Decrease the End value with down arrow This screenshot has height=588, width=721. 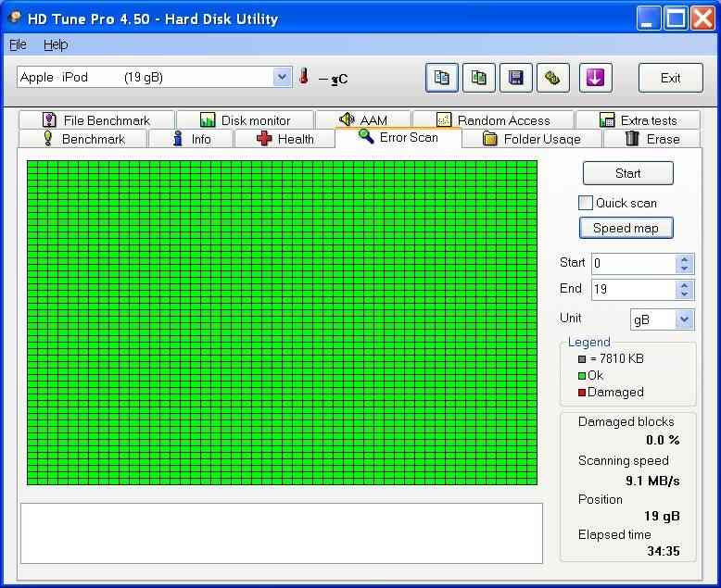pyautogui.click(x=684, y=294)
